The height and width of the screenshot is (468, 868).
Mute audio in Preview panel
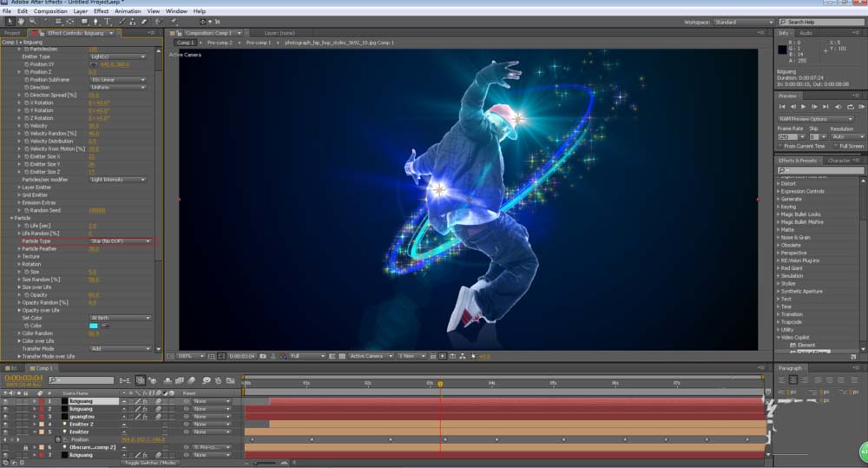coord(838,107)
